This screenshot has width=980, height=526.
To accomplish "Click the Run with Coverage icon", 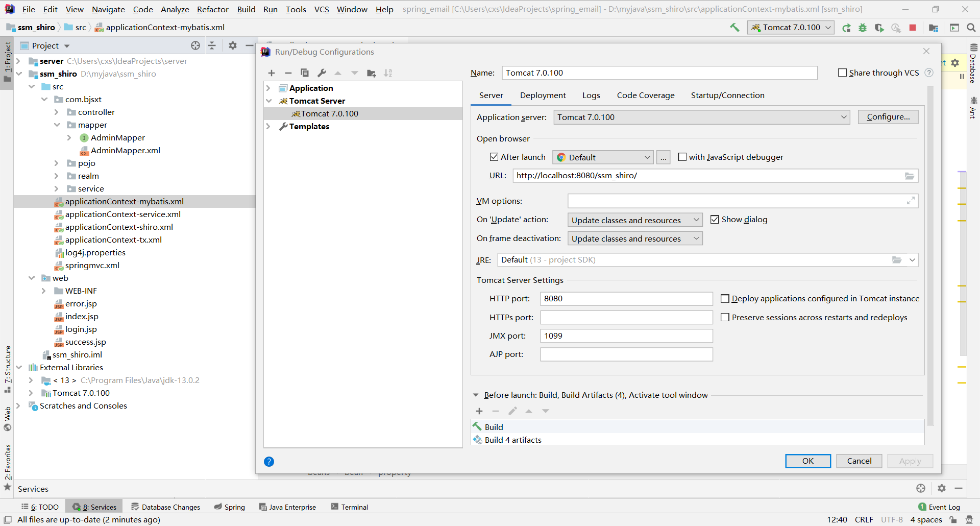I will pyautogui.click(x=879, y=28).
